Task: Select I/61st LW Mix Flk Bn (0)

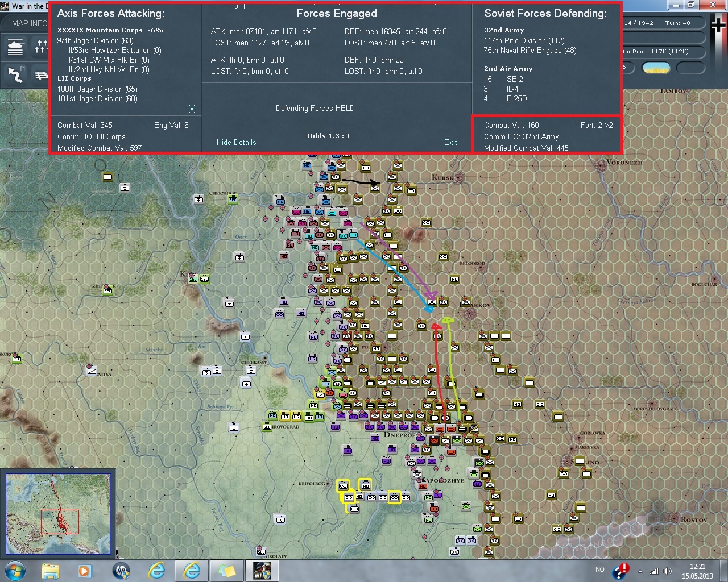Action: pos(109,60)
